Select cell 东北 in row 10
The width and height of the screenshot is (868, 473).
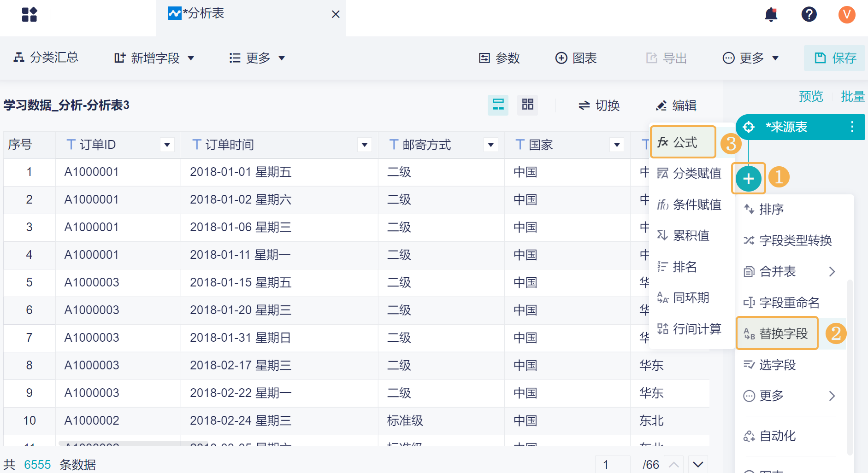point(670,420)
